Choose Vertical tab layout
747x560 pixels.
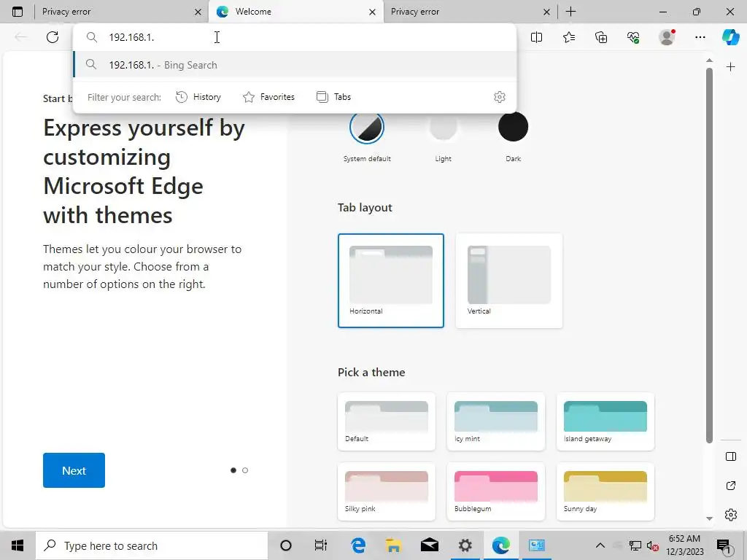[x=508, y=281]
